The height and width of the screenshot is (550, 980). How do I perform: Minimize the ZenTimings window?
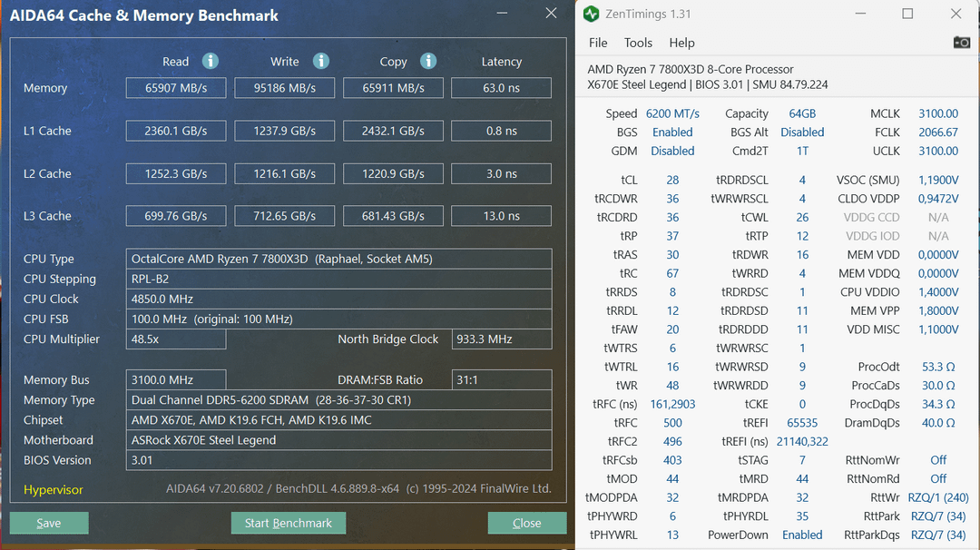click(860, 14)
